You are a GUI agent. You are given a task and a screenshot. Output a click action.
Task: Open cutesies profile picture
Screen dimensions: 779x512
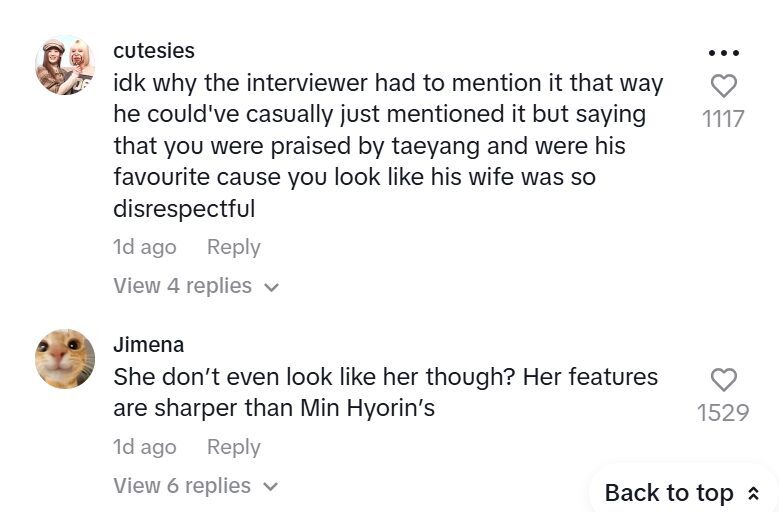tap(65, 65)
